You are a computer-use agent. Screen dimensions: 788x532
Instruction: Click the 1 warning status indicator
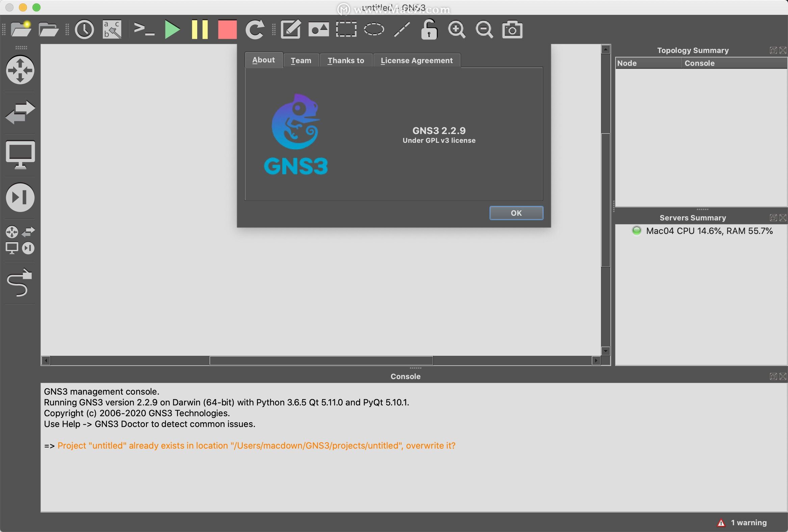742,523
